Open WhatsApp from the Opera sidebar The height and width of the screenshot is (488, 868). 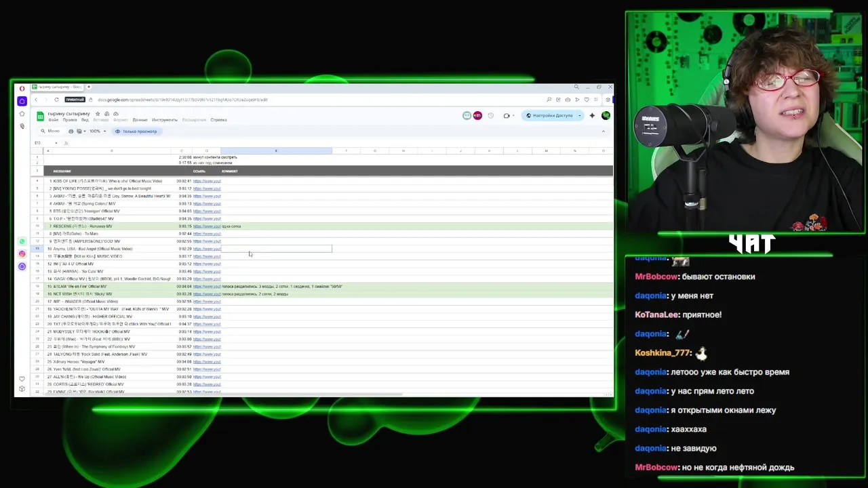coord(22,241)
